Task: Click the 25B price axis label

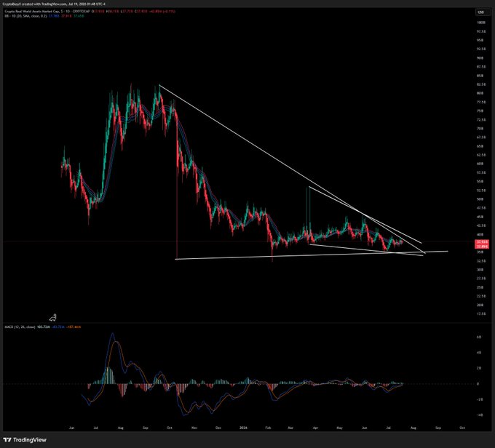Action: (x=480, y=287)
